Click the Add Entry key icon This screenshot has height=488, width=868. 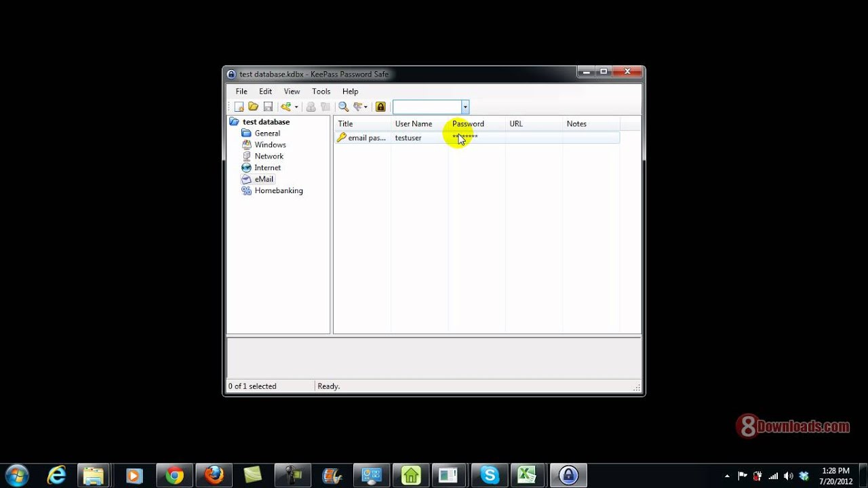pyautogui.click(x=285, y=106)
